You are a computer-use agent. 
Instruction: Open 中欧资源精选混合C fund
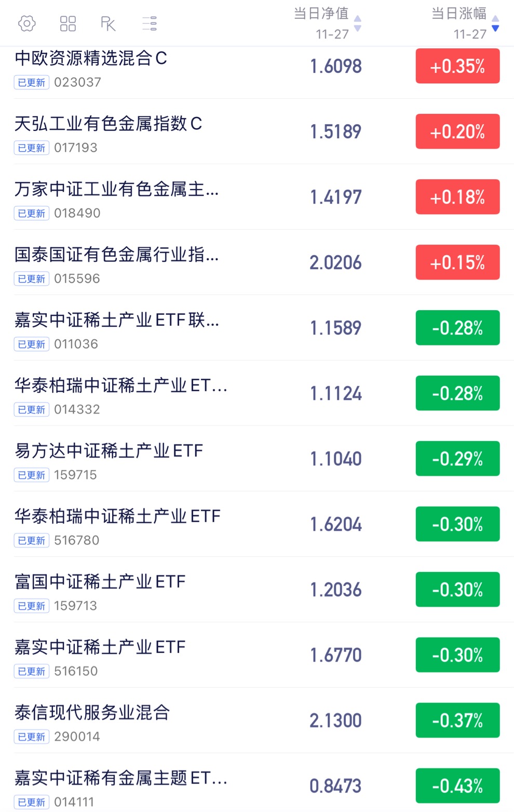257,66
